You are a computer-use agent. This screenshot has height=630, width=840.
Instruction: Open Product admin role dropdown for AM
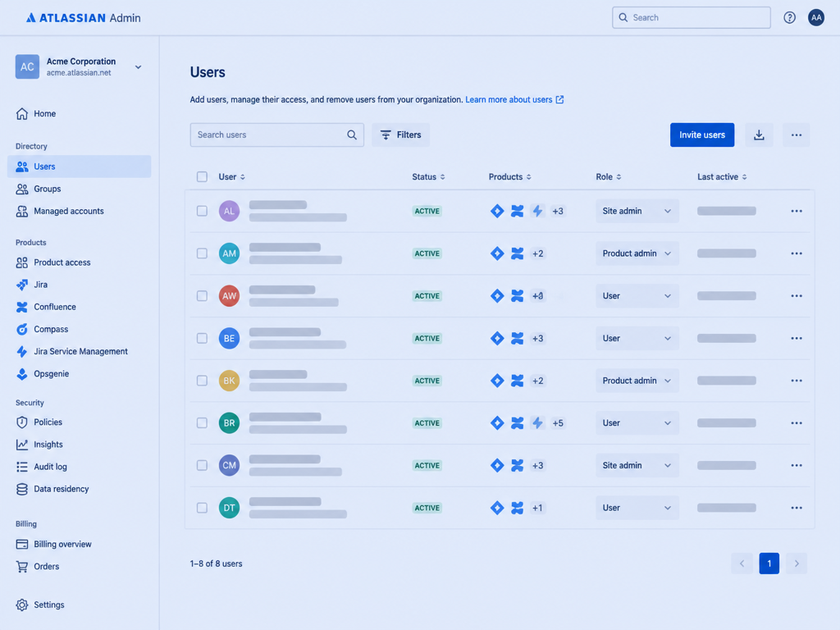click(x=637, y=253)
